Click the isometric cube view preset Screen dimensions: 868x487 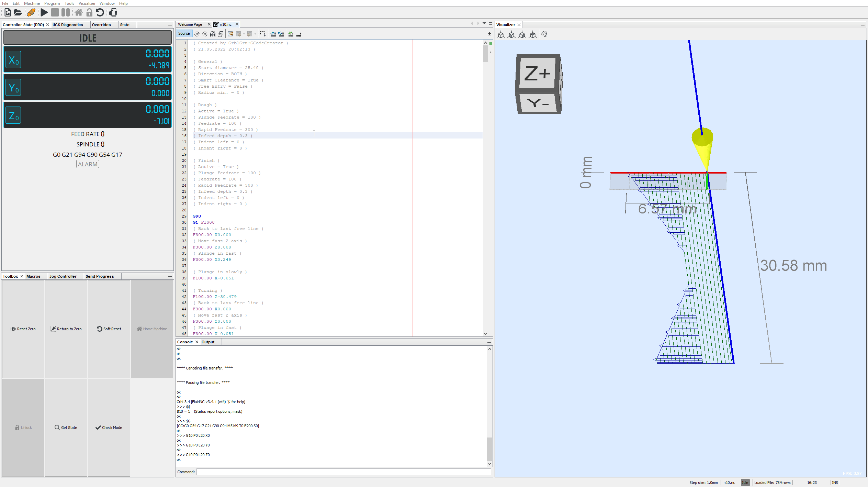tap(501, 34)
